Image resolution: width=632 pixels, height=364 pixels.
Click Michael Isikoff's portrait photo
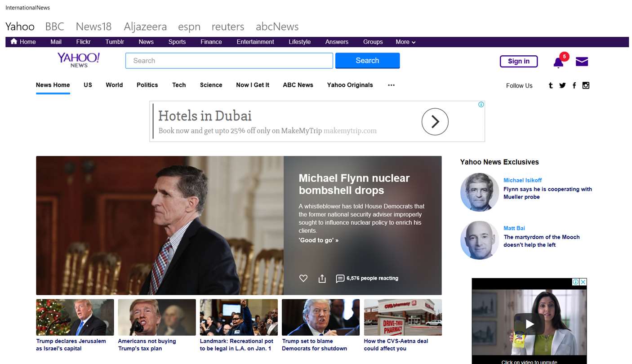tap(480, 192)
